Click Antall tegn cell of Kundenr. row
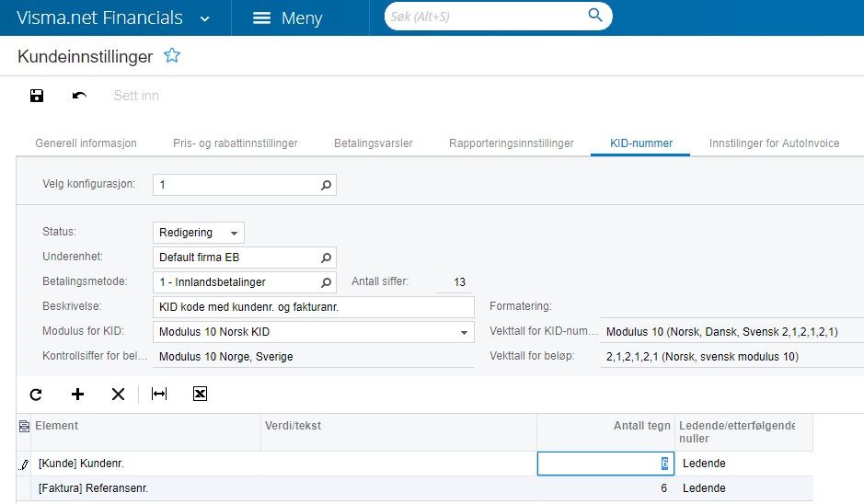Viewport: 864px width, 504px height. pyautogui.click(x=605, y=464)
